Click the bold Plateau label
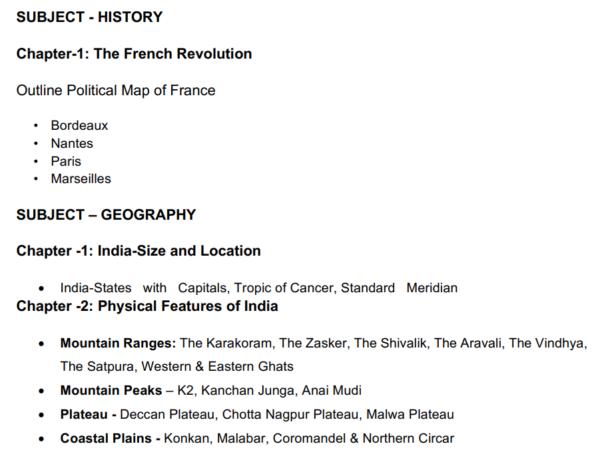This screenshot has width=600, height=464. (x=86, y=414)
